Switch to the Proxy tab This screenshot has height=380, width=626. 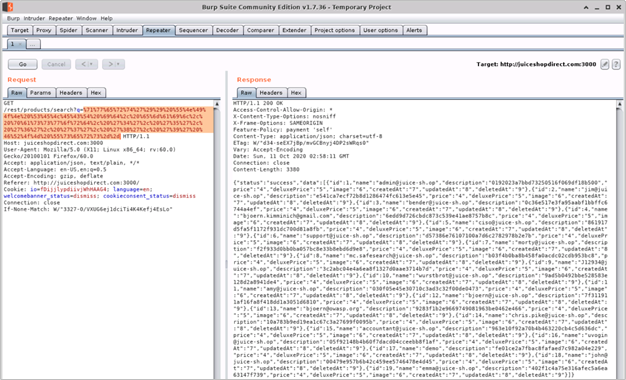(44, 30)
